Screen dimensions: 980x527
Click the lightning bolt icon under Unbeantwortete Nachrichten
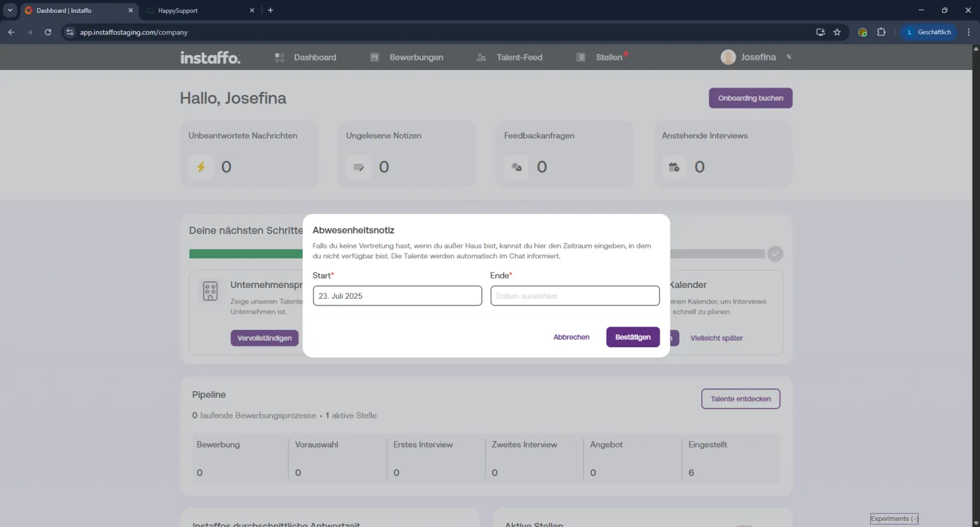pyautogui.click(x=201, y=167)
